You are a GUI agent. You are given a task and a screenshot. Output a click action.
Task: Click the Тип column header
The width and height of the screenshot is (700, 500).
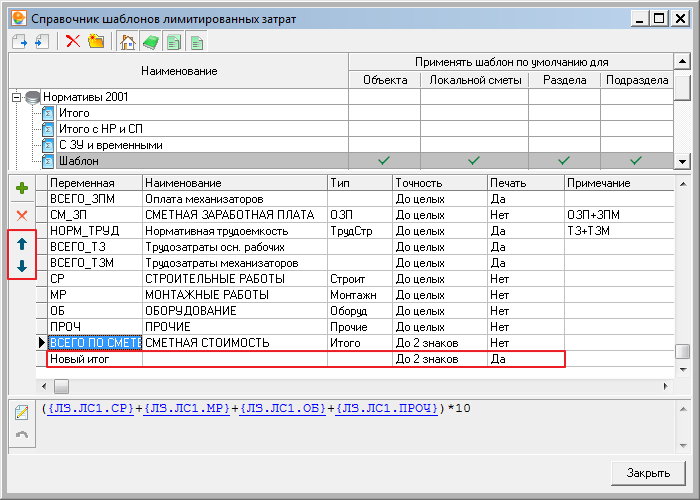point(360,183)
